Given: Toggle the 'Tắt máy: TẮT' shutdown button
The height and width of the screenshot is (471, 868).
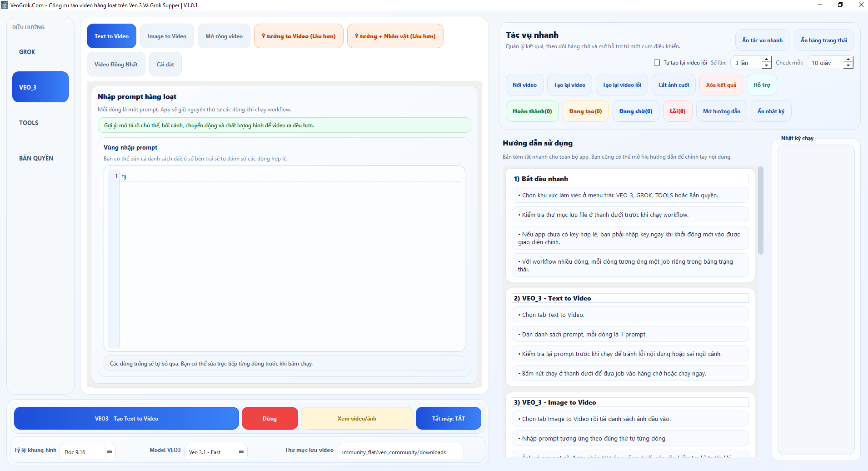Looking at the screenshot, I should 448,418.
